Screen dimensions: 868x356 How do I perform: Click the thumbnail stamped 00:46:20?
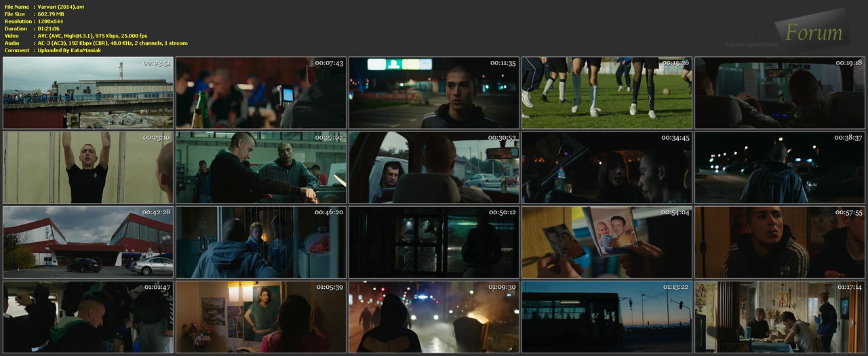(x=261, y=242)
